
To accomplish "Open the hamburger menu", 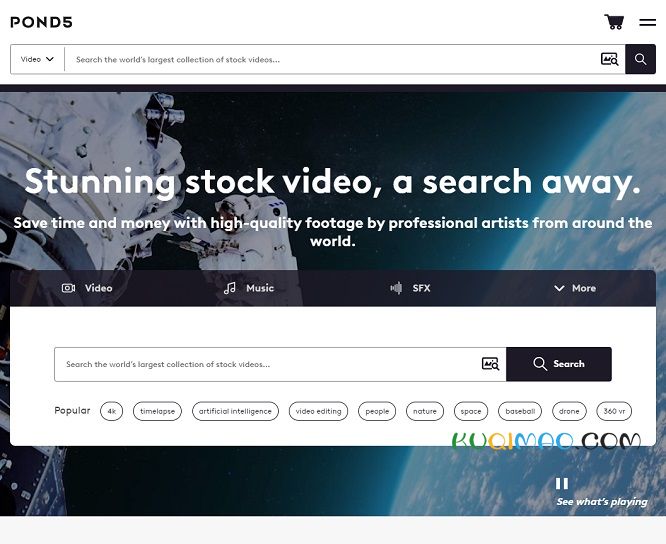I will coord(647,22).
